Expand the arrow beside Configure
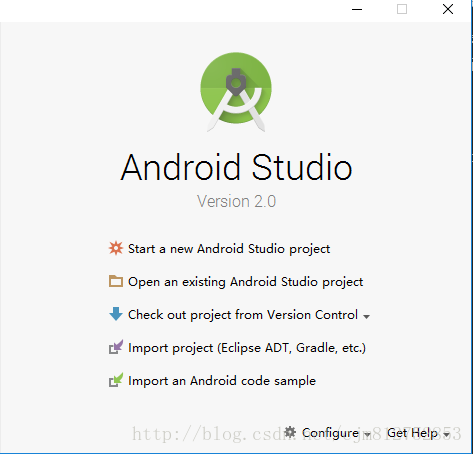Image resolution: width=473 pixels, height=454 pixels. point(368,435)
